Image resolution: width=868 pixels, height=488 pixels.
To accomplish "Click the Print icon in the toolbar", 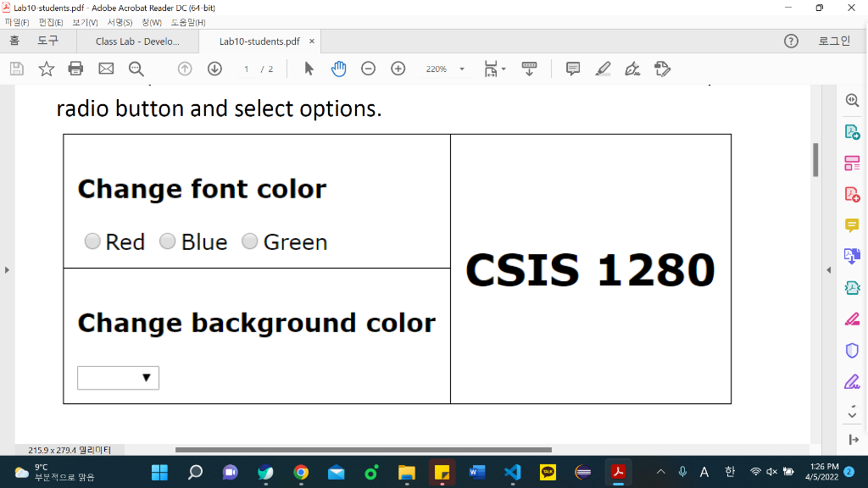I will click(x=75, y=69).
